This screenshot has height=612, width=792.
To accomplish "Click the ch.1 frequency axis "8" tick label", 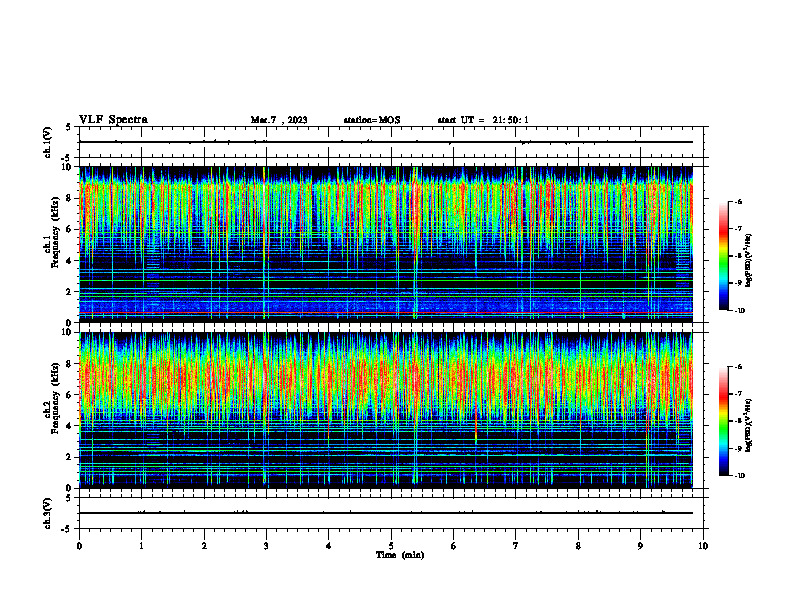I will click(70, 198).
